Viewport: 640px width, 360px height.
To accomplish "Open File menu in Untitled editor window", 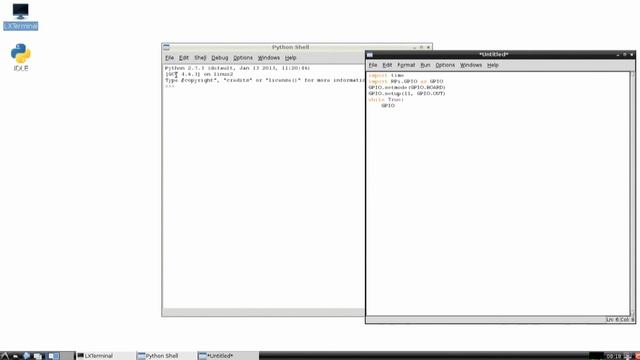I will click(373, 65).
